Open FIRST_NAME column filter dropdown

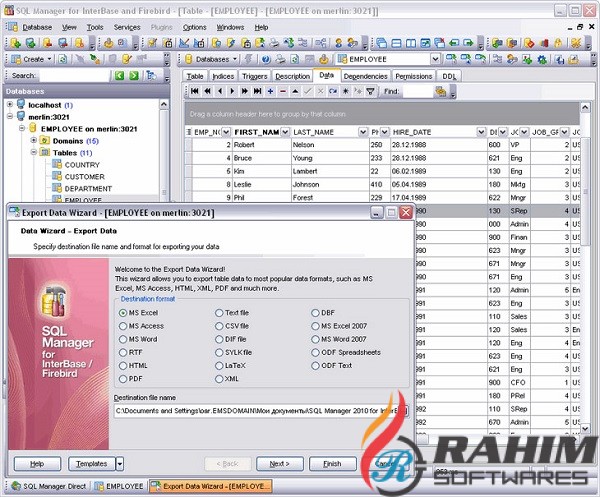tap(285, 132)
